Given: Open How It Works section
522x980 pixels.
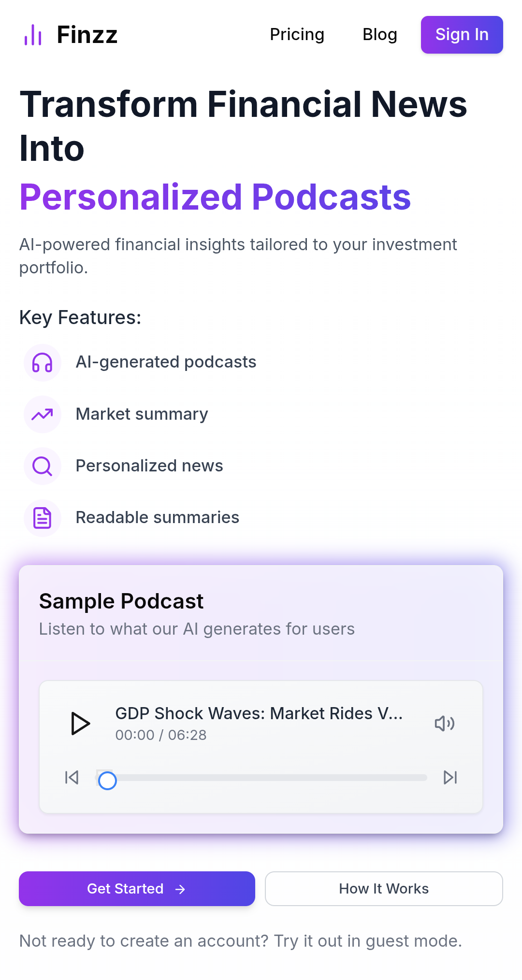Looking at the screenshot, I should click(x=384, y=889).
